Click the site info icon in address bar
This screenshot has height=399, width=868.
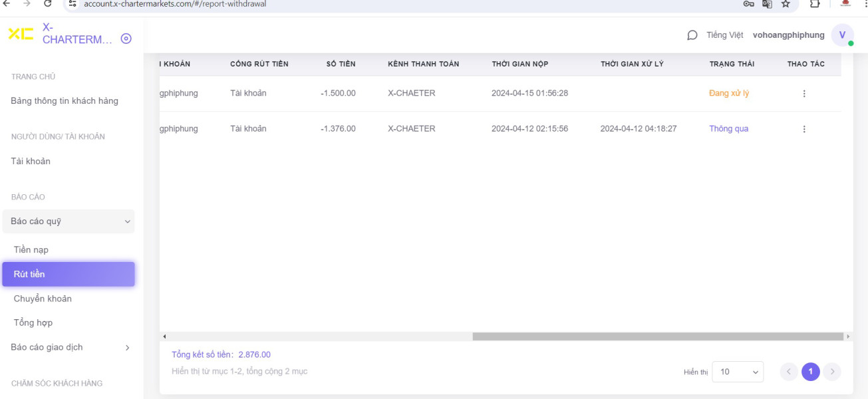pos(72,3)
